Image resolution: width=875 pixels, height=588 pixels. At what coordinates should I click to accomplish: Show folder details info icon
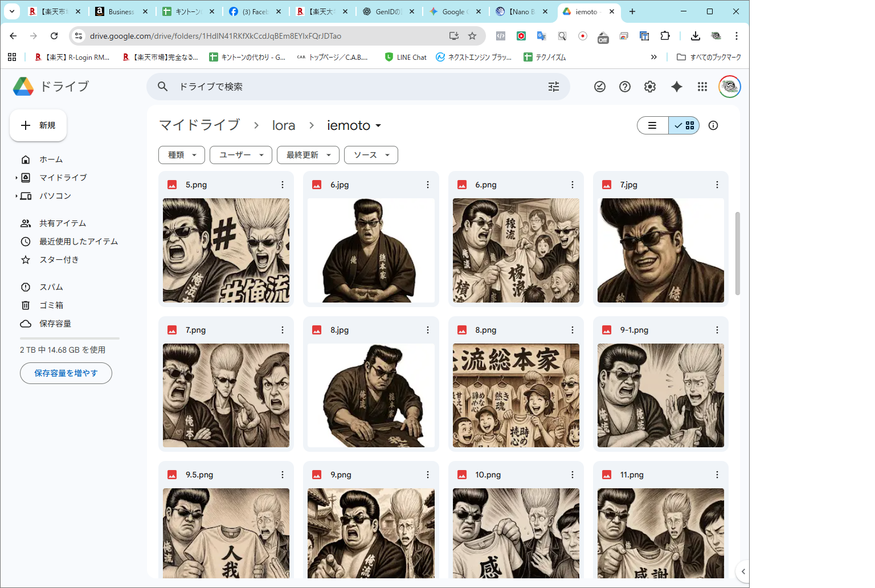(x=713, y=125)
